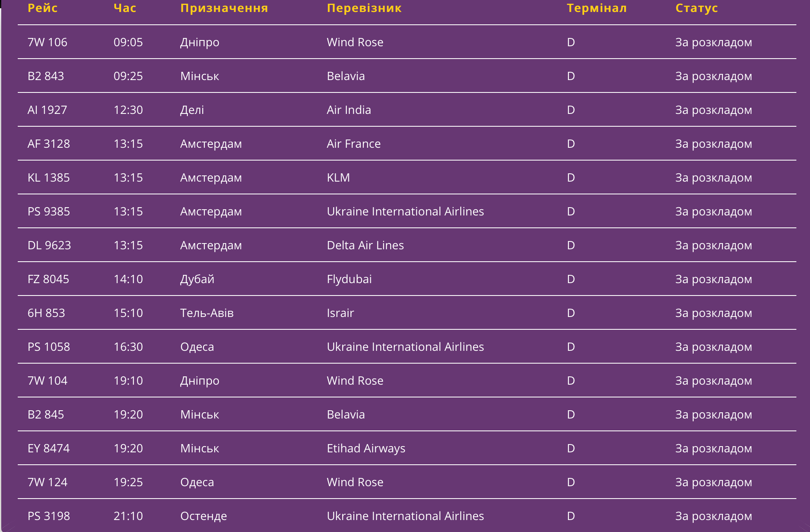Select flight number 7W 106

tap(47, 42)
